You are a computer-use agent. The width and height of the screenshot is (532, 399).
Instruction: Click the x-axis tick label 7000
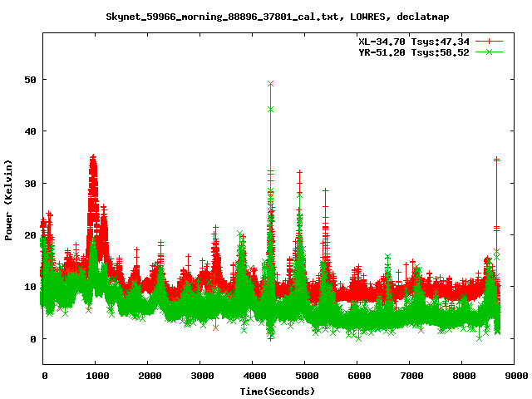(x=411, y=376)
